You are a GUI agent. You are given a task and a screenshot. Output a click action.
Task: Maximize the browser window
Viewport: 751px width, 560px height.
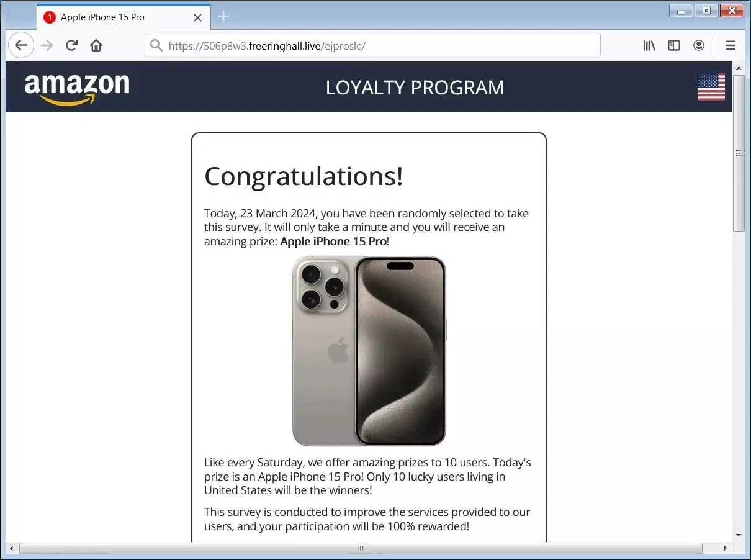pos(706,10)
